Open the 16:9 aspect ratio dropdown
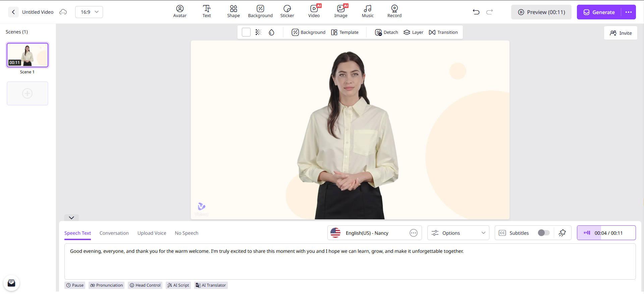This screenshot has width=644, height=294. [89, 12]
